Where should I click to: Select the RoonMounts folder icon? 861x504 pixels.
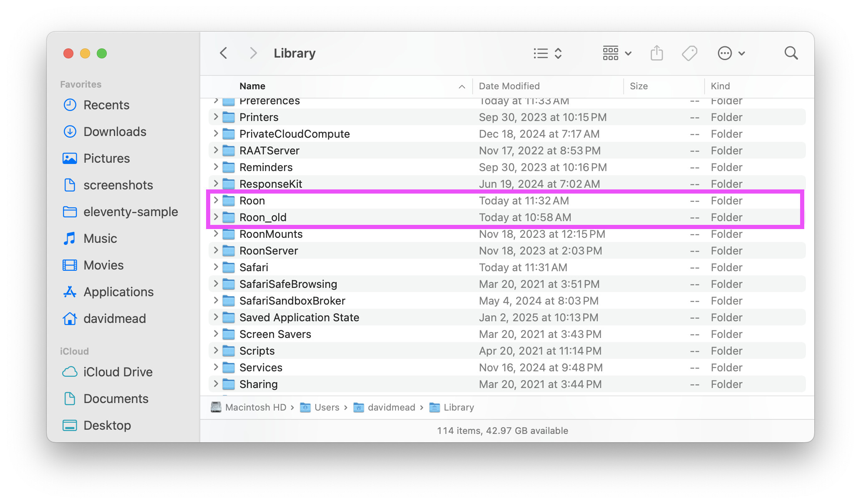pos(229,234)
